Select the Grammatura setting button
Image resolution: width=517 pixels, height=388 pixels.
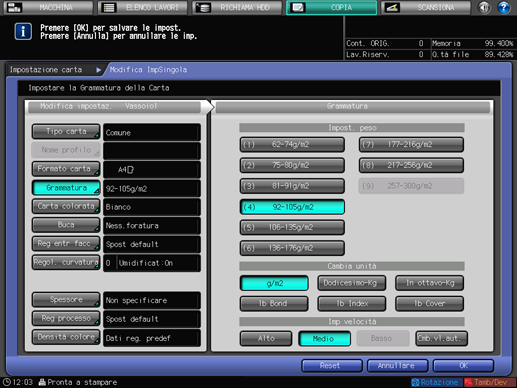66,188
